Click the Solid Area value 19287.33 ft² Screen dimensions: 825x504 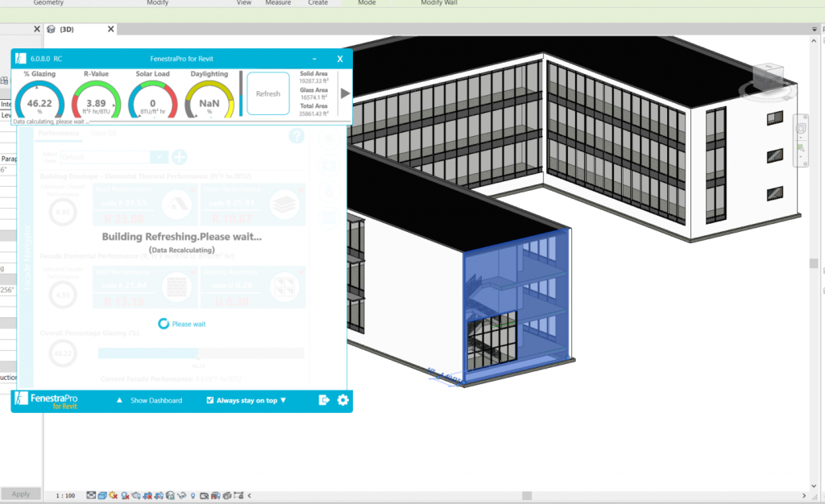(314, 81)
